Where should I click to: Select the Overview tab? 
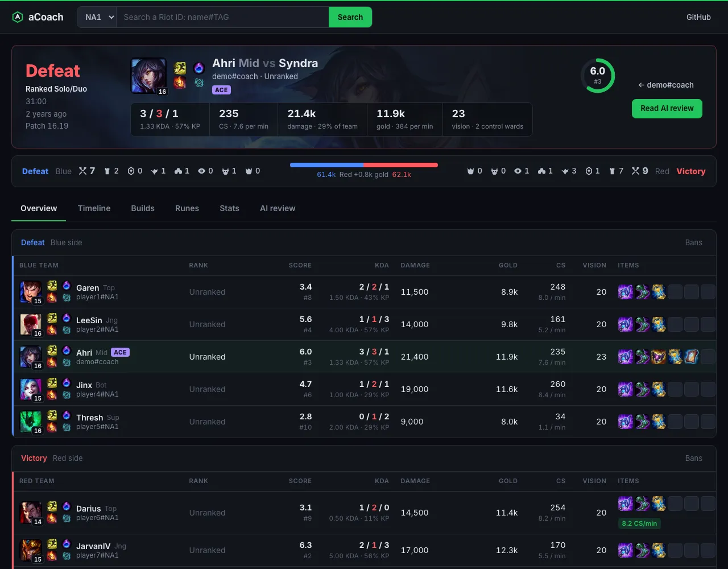[39, 208]
